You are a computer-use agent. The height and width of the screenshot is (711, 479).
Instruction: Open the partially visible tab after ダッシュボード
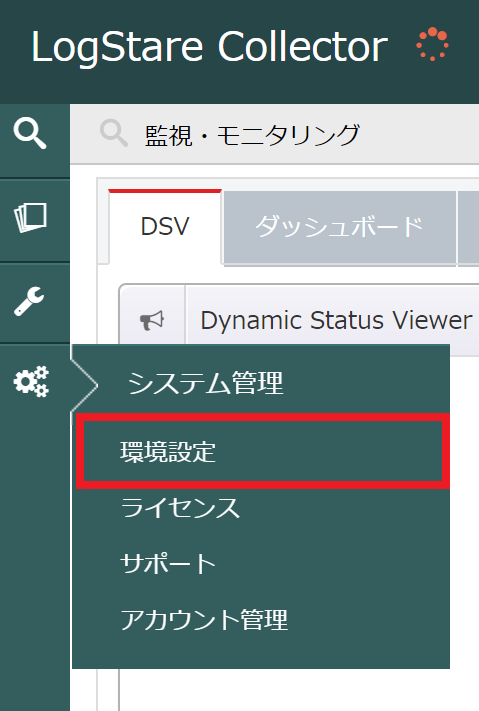469,227
